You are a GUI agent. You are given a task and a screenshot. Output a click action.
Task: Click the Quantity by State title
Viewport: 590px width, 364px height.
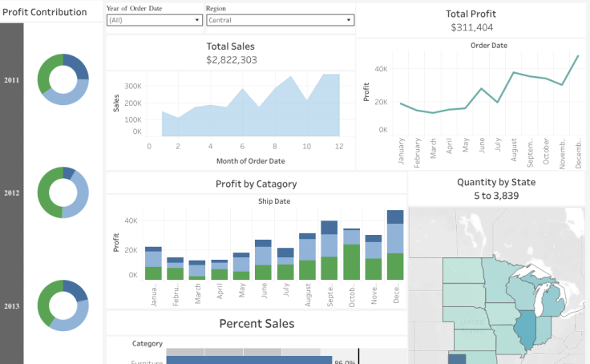[495, 182]
